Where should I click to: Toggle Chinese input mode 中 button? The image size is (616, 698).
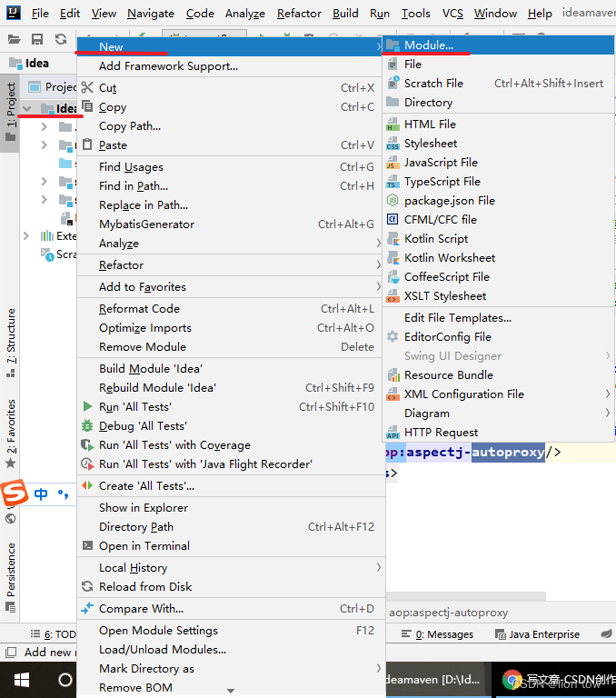click(x=41, y=494)
